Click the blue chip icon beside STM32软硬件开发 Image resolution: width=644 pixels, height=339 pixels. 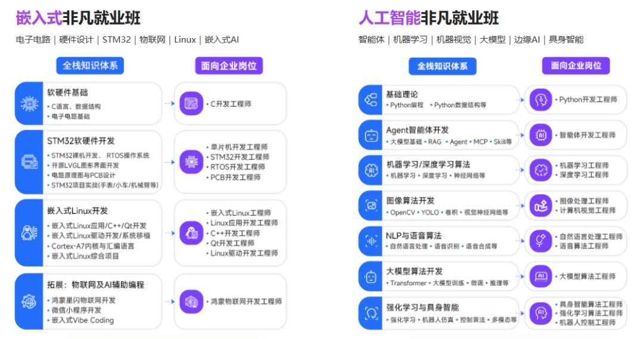29,162
